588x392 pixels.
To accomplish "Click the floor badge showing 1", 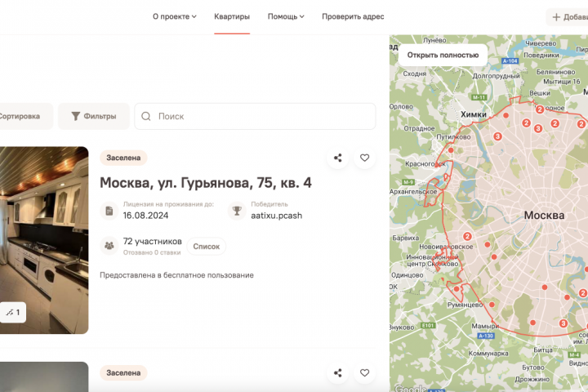I will (x=13, y=312).
